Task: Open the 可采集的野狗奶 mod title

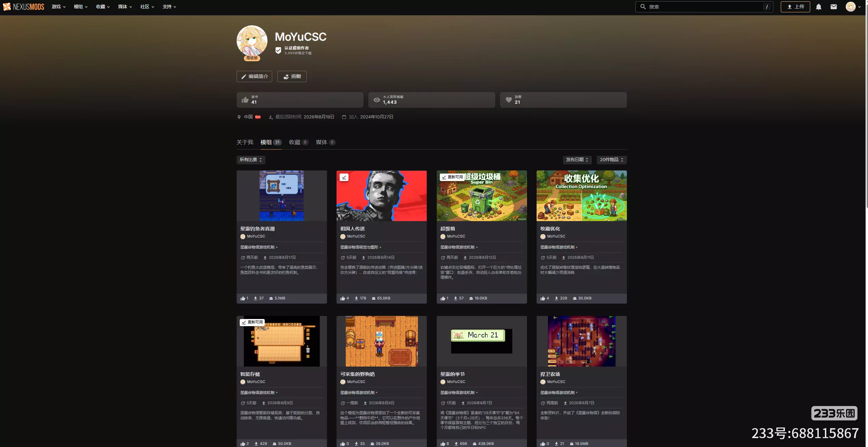Action: point(357,374)
